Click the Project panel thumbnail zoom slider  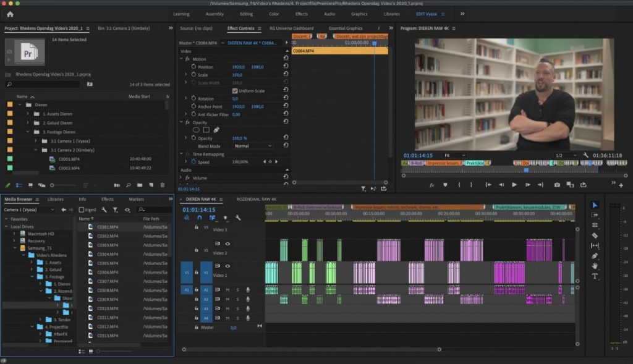[x=53, y=185]
